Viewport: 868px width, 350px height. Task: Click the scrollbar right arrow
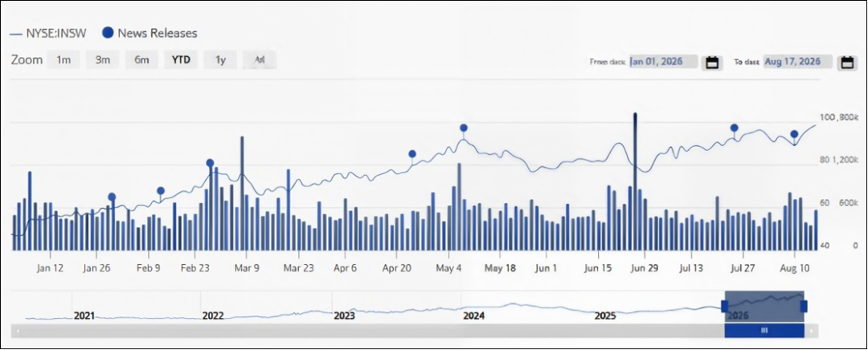[x=812, y=331]
